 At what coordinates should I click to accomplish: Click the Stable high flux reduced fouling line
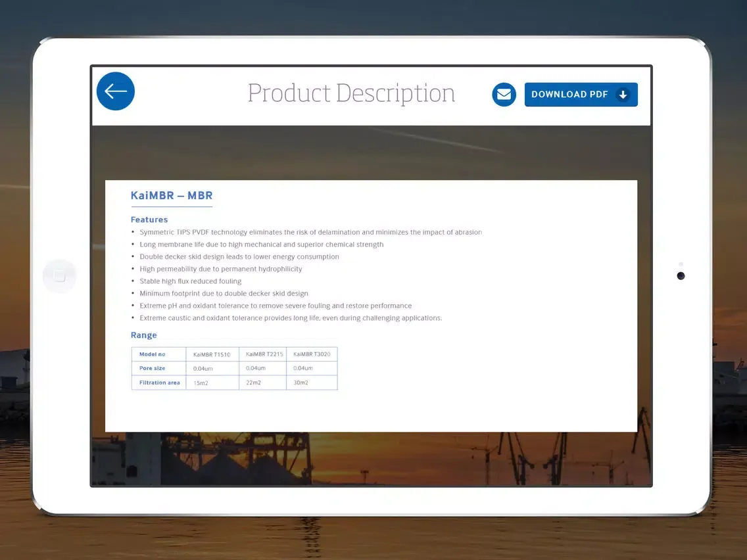coord(191,281)
